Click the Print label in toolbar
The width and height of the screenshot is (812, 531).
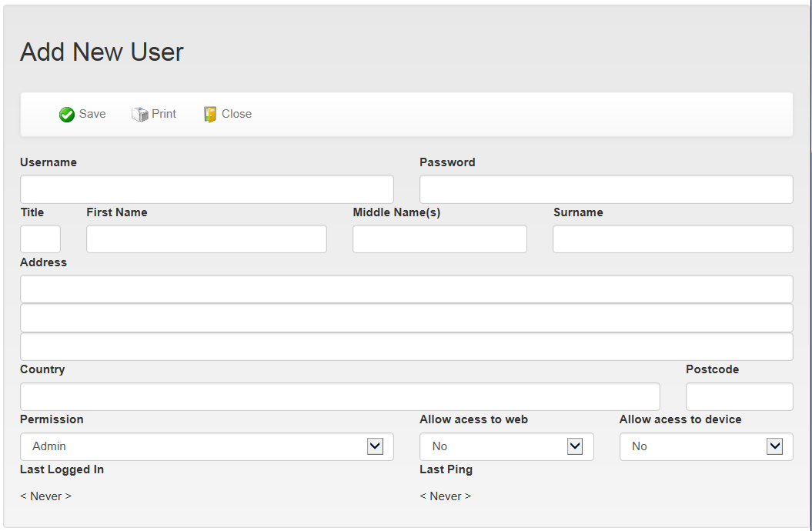pyautogui.click(x=164, y=114)
